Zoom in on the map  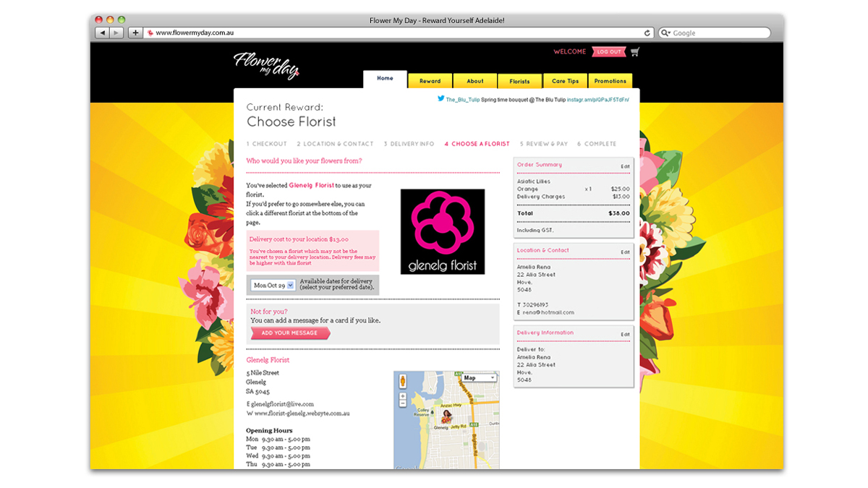tap(403, 396)
